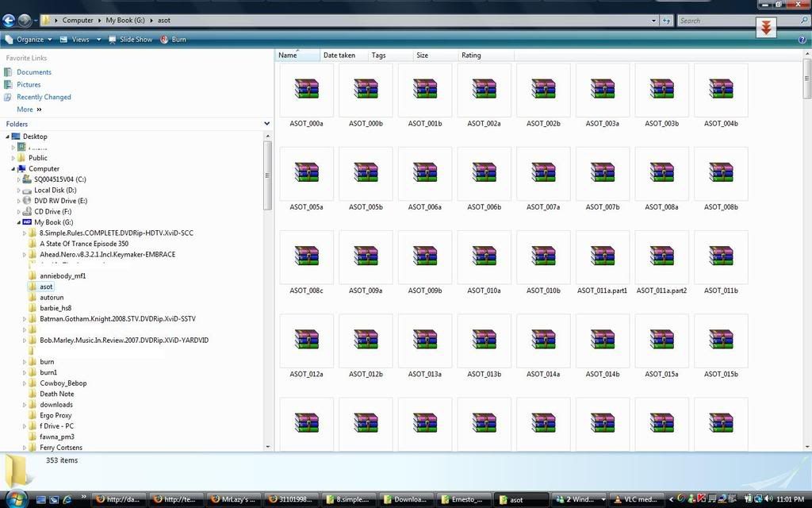Open the Death Note folder in the tree
The width and height of the screenshot is (812, 508).
click(57, 394)
